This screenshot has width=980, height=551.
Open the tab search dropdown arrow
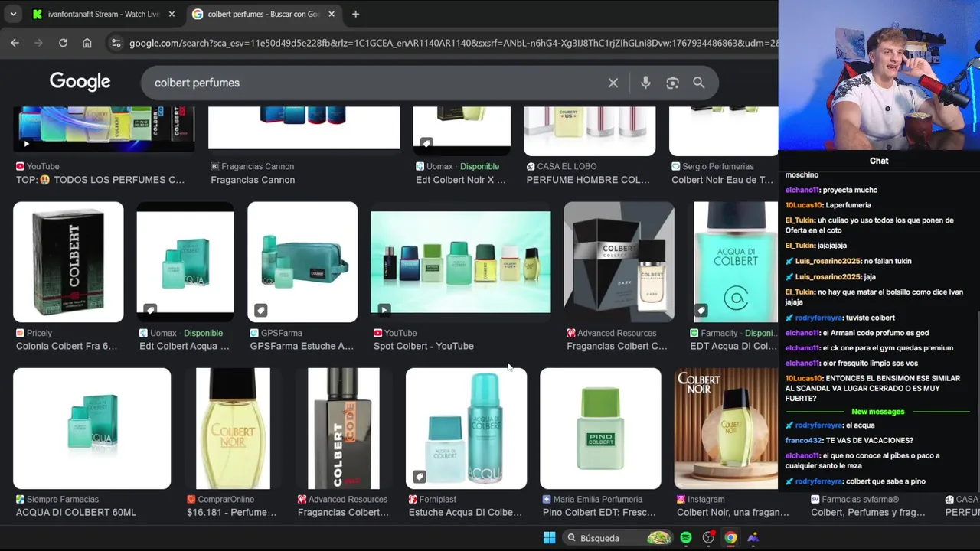[13, 14]
